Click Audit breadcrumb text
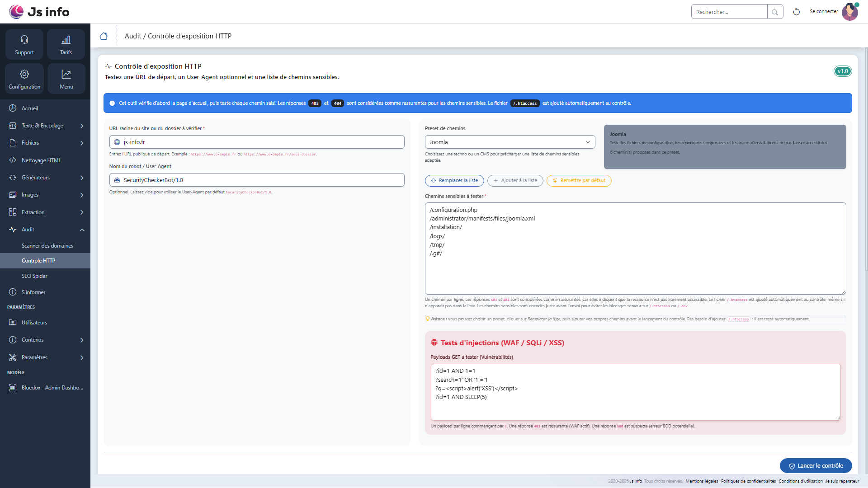The width and height of the screenshot is (868, 488). tap(133, 36)
